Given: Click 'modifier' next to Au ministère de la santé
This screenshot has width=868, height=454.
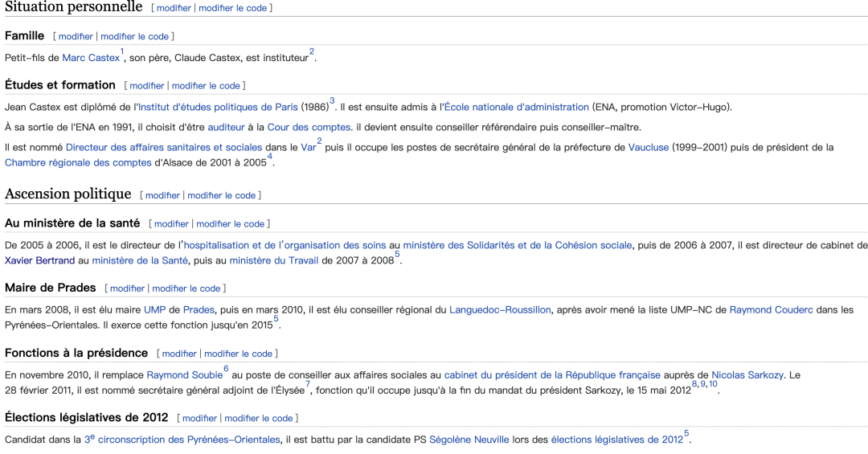Looking at the screenshot, I should [x=172, y=224].
